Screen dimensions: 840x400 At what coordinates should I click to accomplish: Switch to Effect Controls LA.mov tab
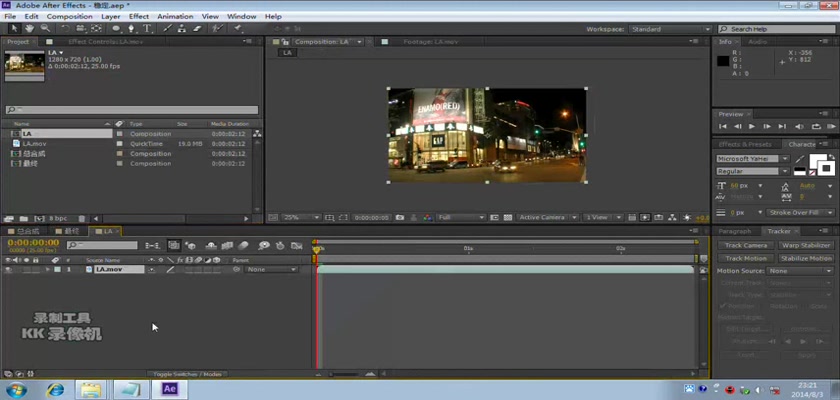coord(106,42)
